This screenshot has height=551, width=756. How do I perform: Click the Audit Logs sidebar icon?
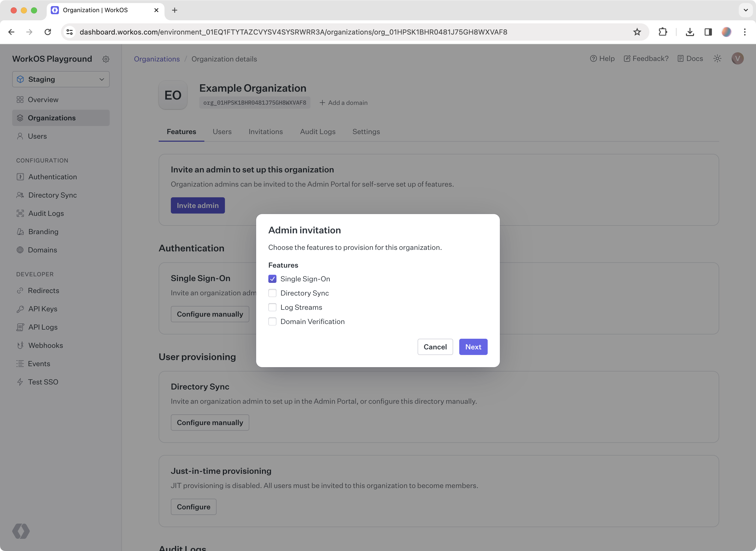tap(20, 213)
